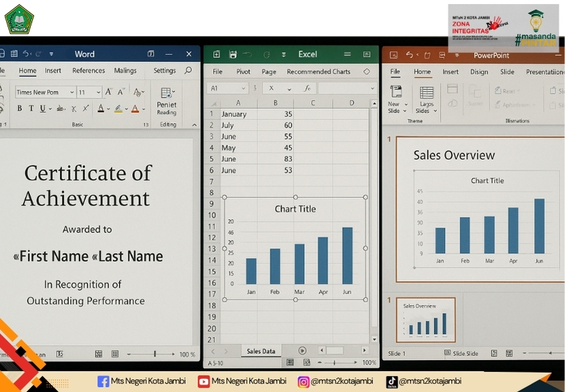Click the New Slide icon in PowerPoint

coord(395,92)
